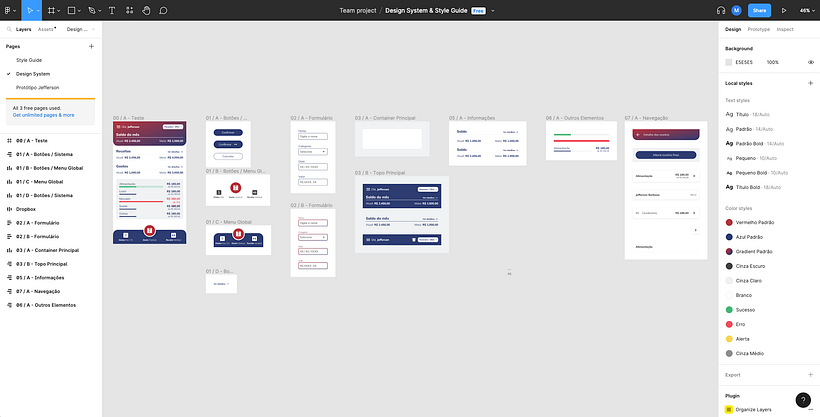
Task: Click the frame icon of 00 / A - Teste layer
Action: coord(9,141)
